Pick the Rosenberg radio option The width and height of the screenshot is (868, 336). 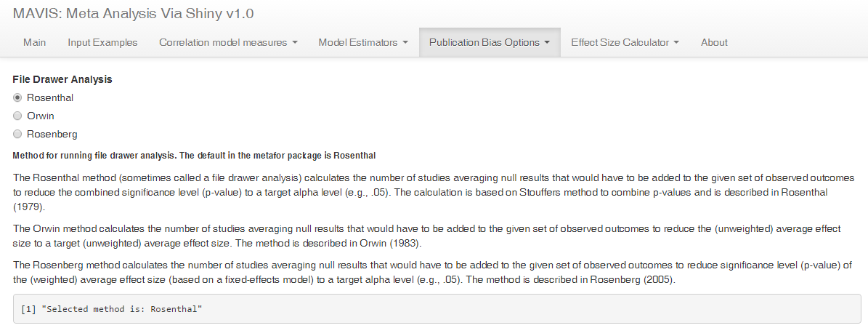[17, 134]
